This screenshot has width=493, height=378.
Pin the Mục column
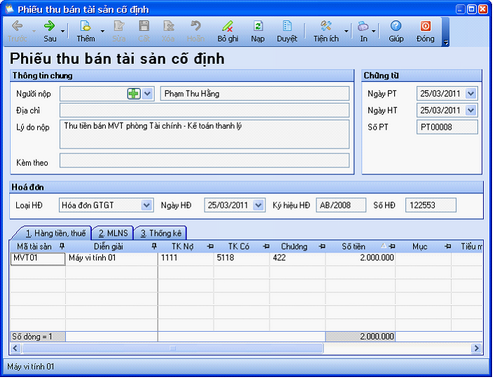point(448,247)
